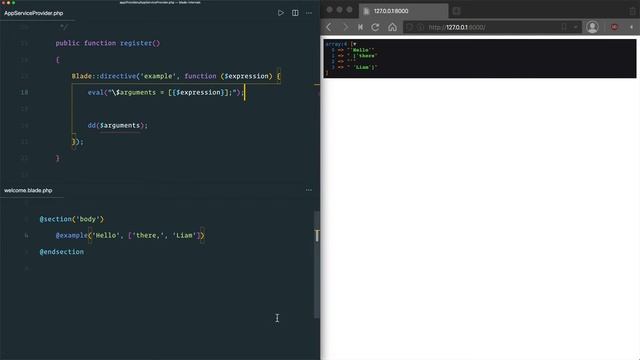Reload the browser page
This screenshot has width=640, height=360.
pyautogui.click(x=376, y=27)
